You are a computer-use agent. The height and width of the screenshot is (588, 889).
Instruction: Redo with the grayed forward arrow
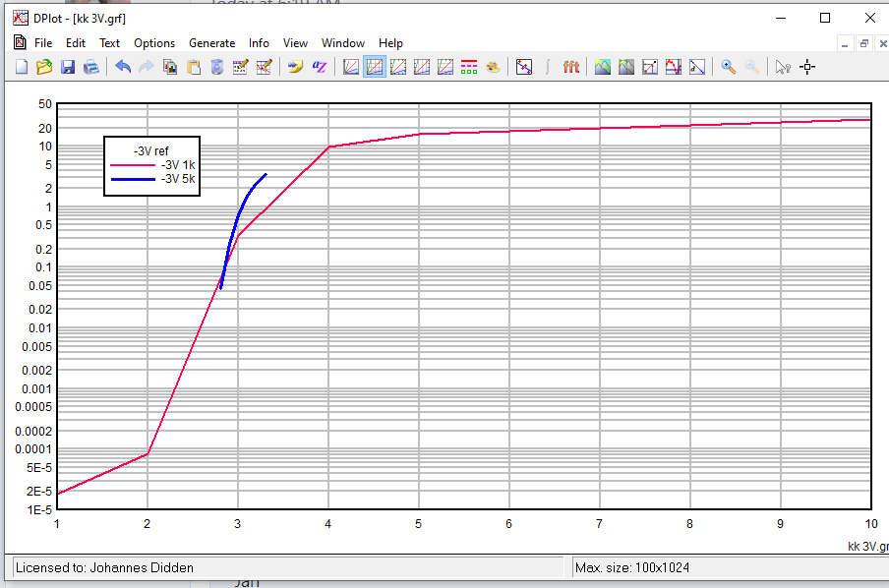(x=147, y=67)
